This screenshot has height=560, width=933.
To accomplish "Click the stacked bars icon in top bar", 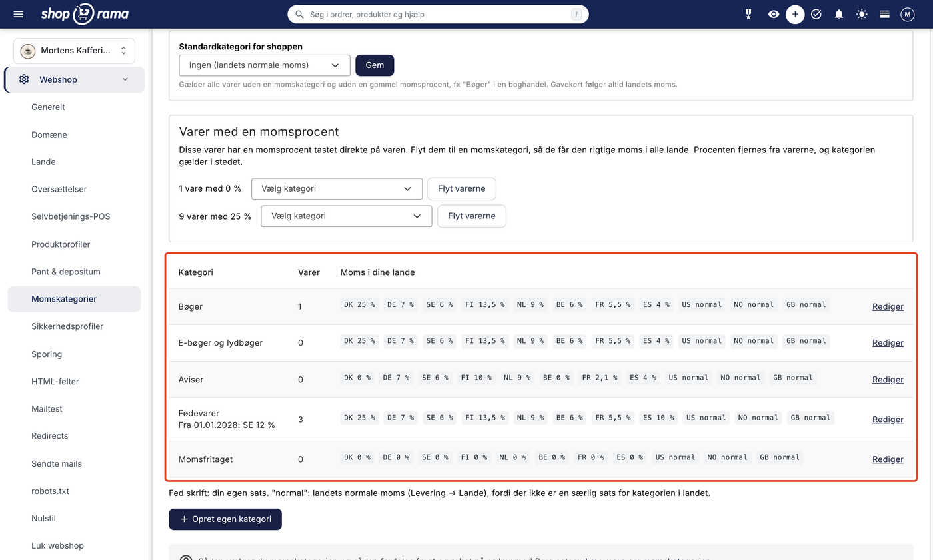I will point(885,14).
